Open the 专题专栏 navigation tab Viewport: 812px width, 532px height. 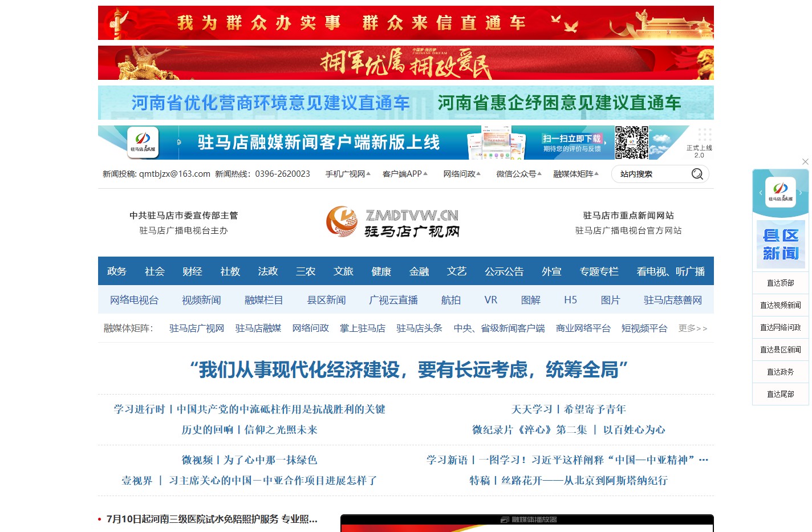(x=599, y=271)
